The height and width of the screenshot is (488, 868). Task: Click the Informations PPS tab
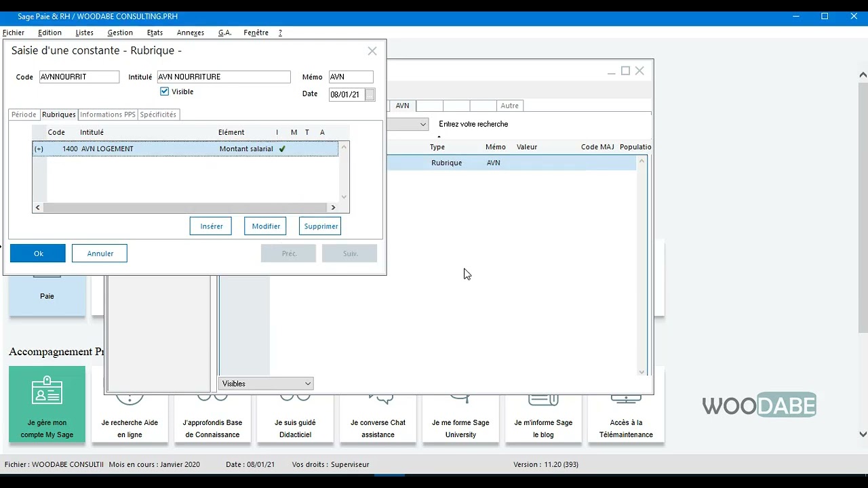tap(108, 115)
